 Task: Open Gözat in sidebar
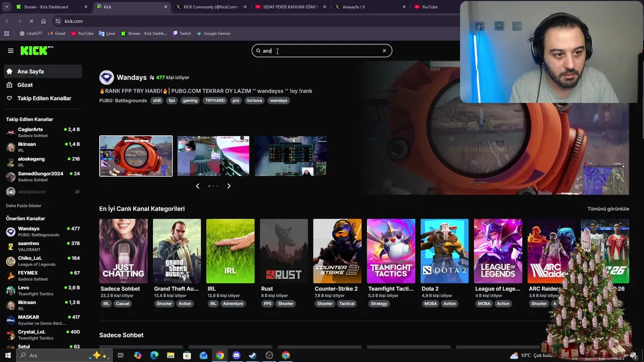coord(43,85)
